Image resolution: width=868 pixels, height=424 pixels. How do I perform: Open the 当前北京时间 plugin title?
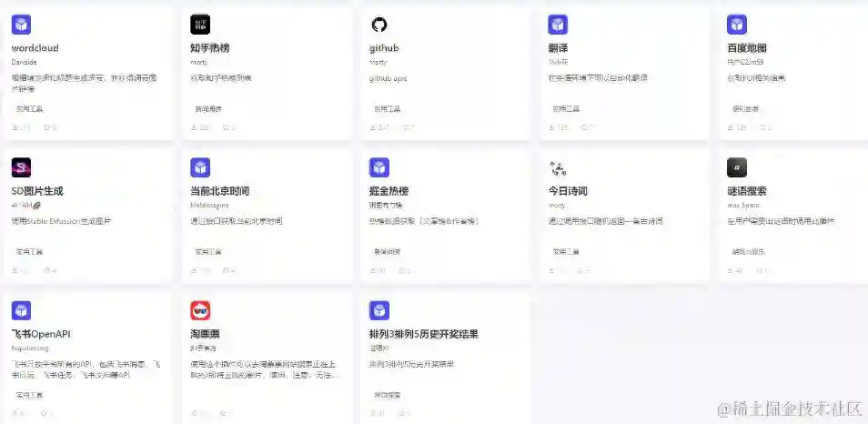220,191
